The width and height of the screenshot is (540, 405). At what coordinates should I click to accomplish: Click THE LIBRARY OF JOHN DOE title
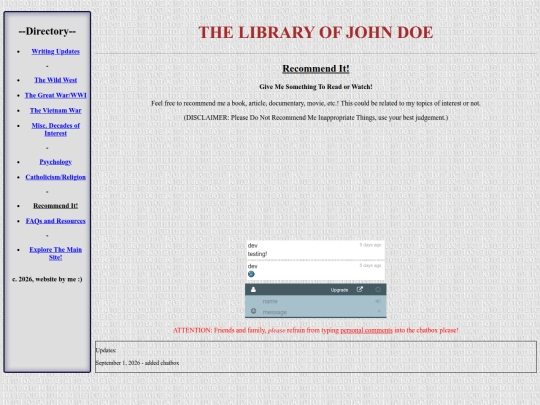(x=315, y=32)
